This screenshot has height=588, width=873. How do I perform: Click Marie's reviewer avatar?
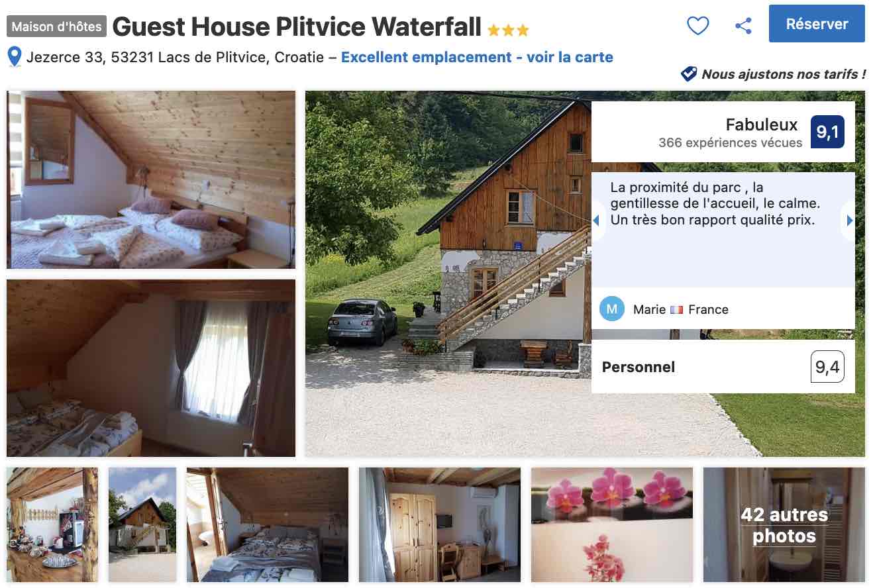tap(612, 309)
